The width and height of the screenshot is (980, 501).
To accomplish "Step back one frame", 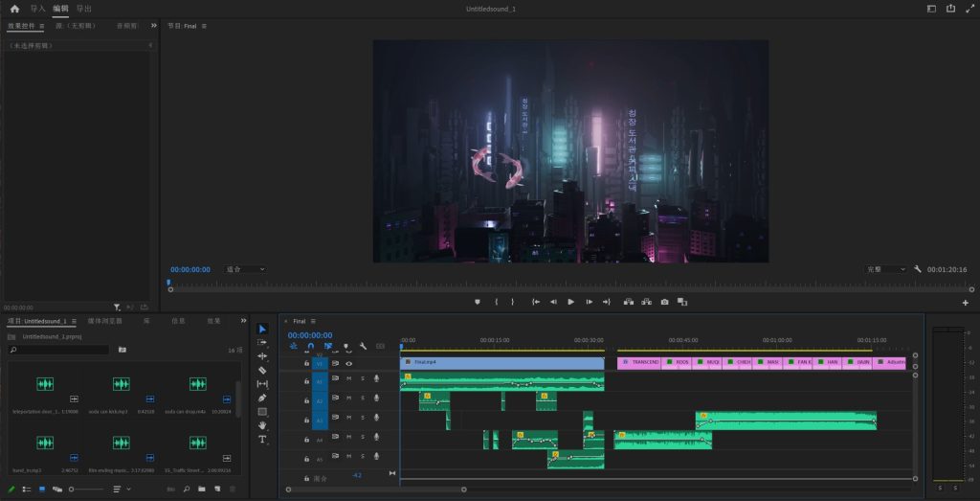I will (x=553, y=302).
